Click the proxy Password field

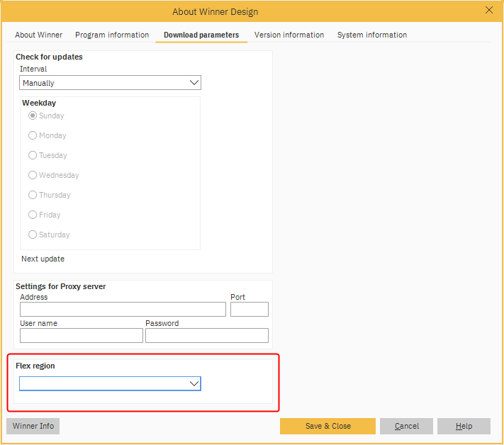[x=207, y=336]
